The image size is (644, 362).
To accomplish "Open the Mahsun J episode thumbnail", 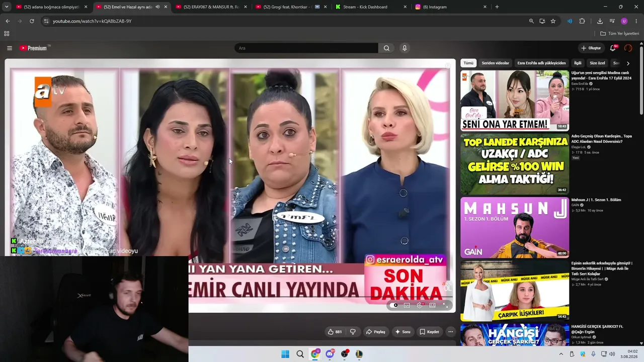I will tap(515, 227).
